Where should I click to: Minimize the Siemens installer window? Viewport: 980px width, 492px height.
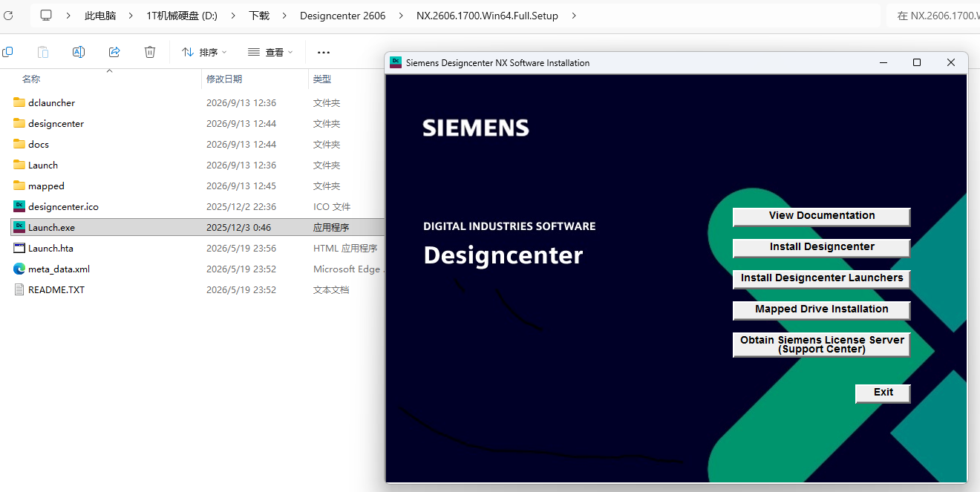[x=883, y=62]
